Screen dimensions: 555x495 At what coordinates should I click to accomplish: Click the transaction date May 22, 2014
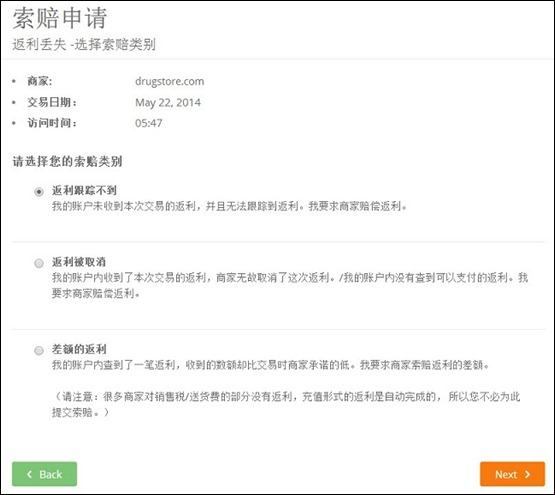(168, 103)
